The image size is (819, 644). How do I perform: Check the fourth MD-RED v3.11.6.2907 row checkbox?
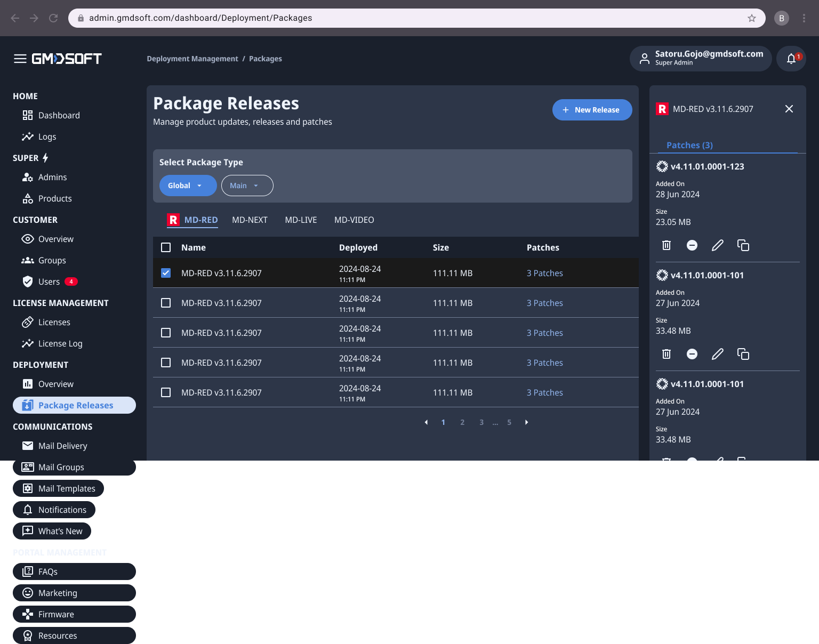coord(166,363)
